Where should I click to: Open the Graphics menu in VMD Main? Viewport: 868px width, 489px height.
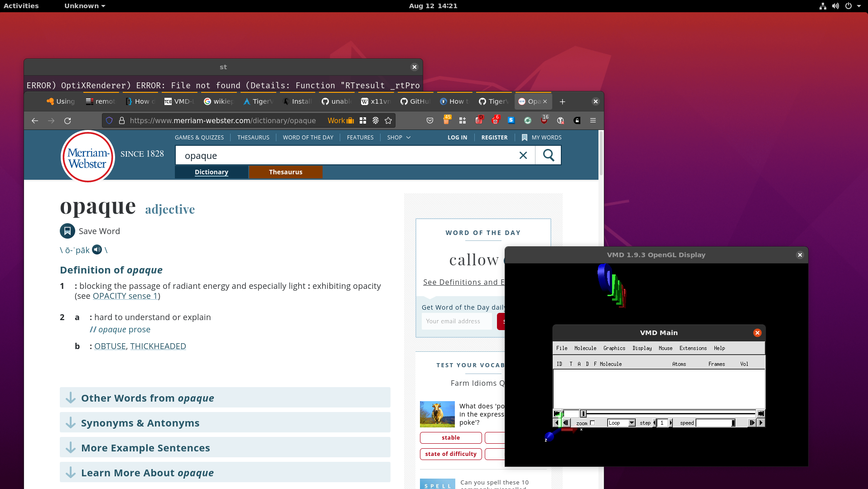614,348
